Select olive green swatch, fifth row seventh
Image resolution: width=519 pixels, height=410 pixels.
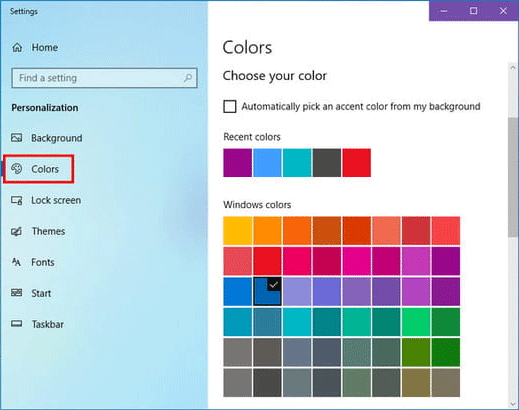(416, 352)
